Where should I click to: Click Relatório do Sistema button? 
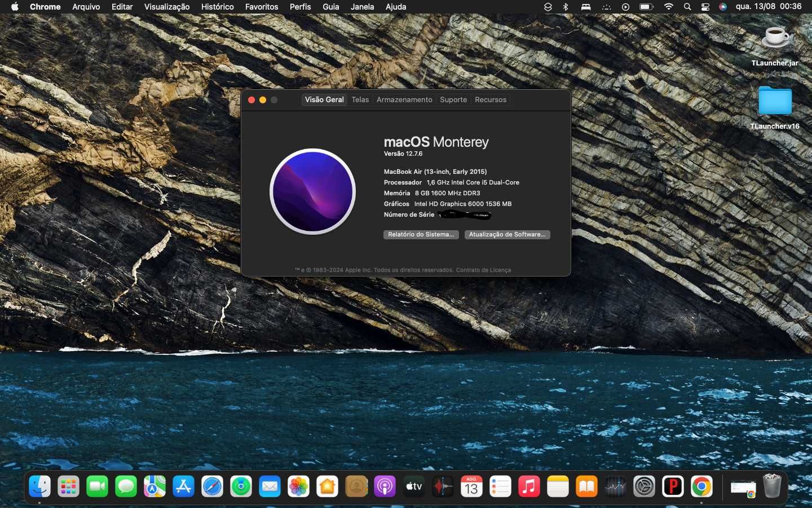[421, 235]
